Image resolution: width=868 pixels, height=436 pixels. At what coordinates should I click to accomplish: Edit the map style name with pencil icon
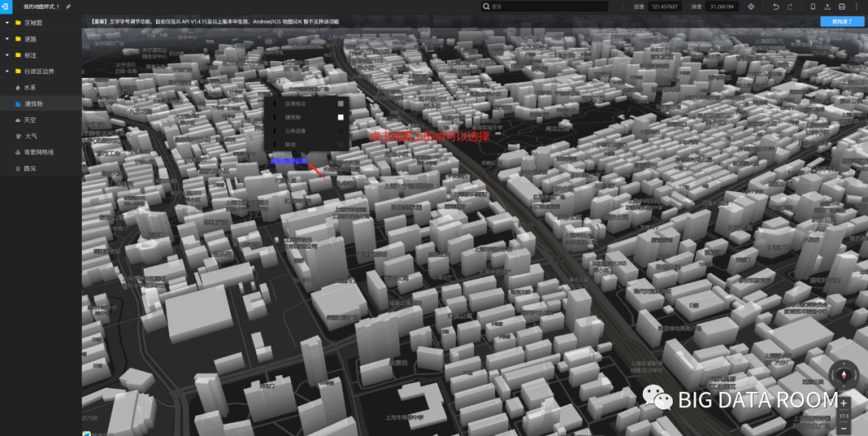(x=68, y=6)
